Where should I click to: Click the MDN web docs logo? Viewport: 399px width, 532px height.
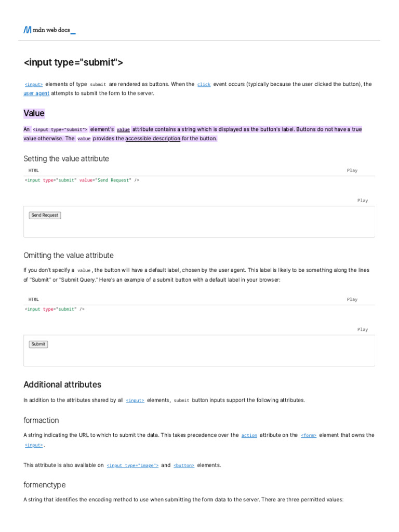(49, 30)
